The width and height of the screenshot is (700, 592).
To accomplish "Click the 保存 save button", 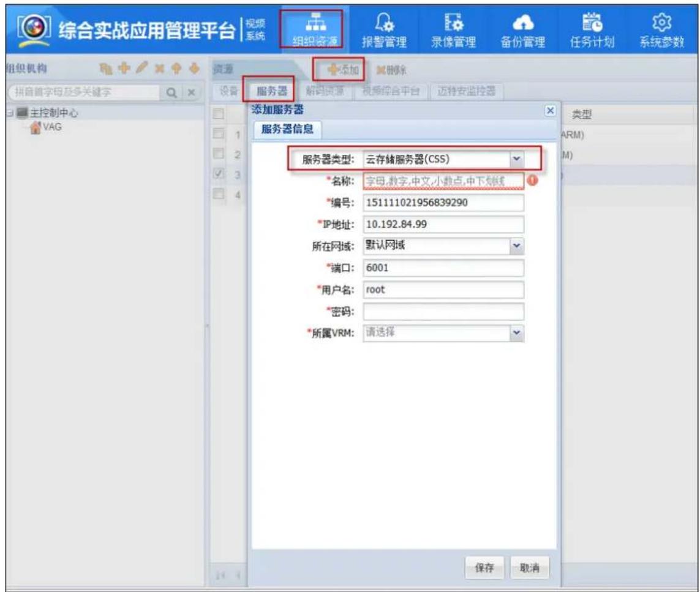I will coord(484,568).
